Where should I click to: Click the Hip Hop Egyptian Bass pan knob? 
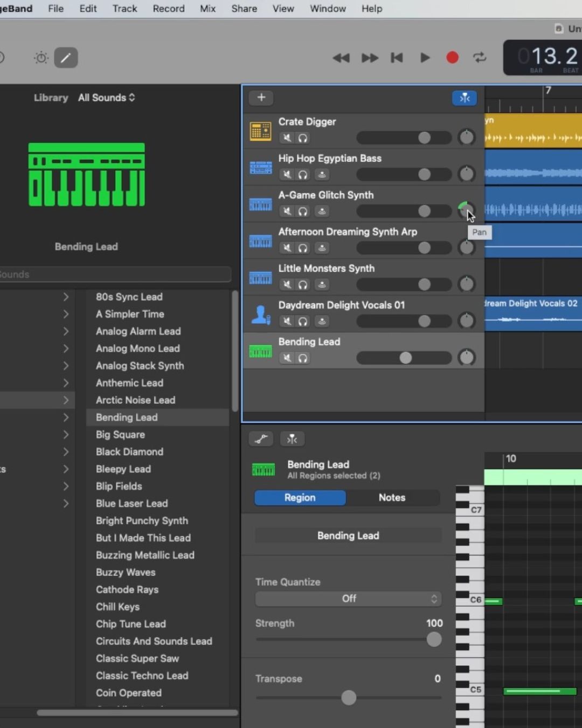pyautogui.click(x=467, y=174)
